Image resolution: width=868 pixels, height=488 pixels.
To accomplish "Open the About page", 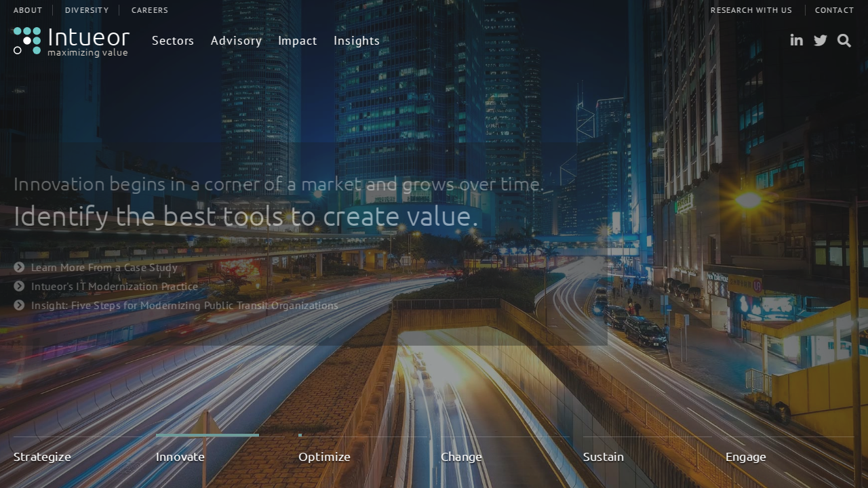I will [28, 10].
